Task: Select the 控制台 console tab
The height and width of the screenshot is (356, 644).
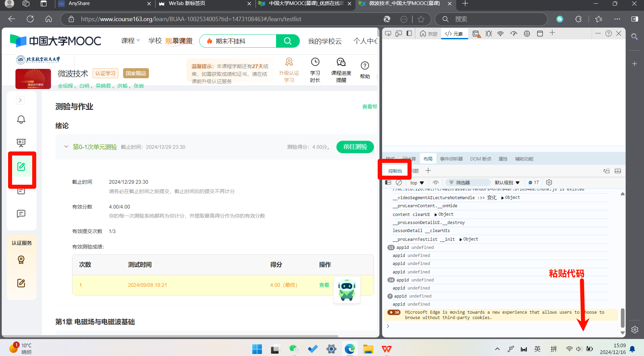Action: tap(395, 171)
